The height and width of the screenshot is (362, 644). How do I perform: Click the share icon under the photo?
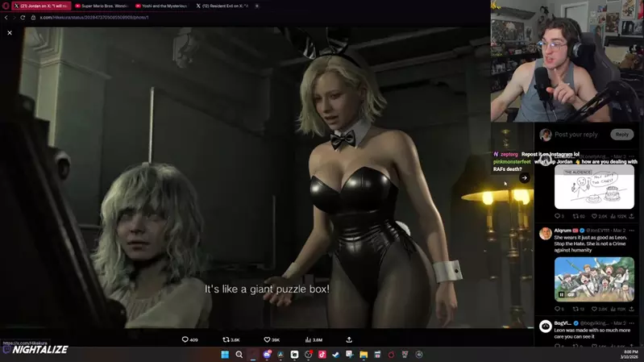point(349,340)
